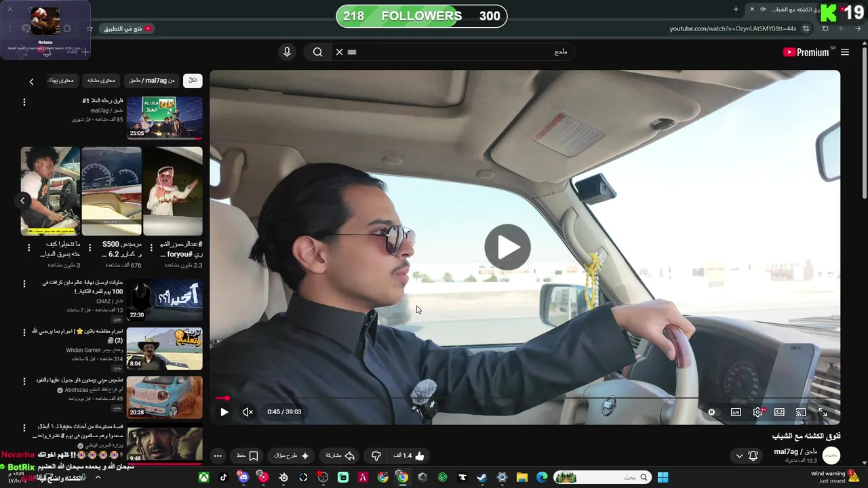Open the Mercedes S500 short thumbnail
Viewport: 868px width, 488px height.
click(111, 191)
